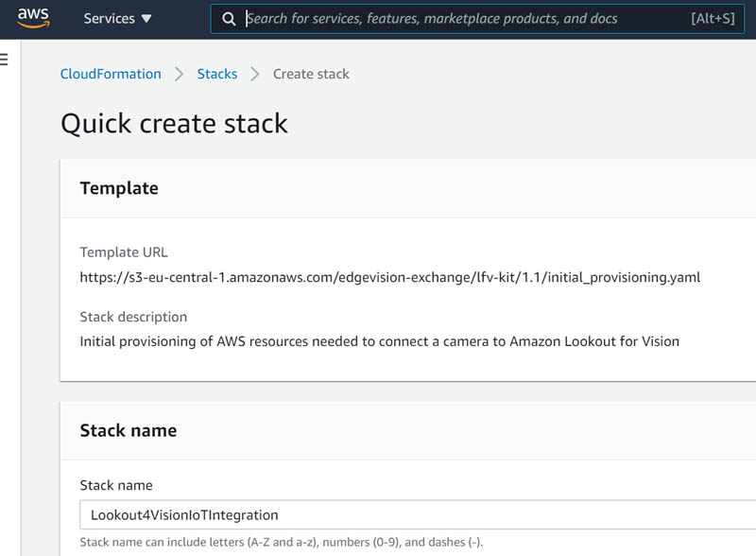Image resolution: width=756 pixels, height=556 pixels.
Task: Select the template URL text
Action: pyautogui.click(x=390, y=277)
